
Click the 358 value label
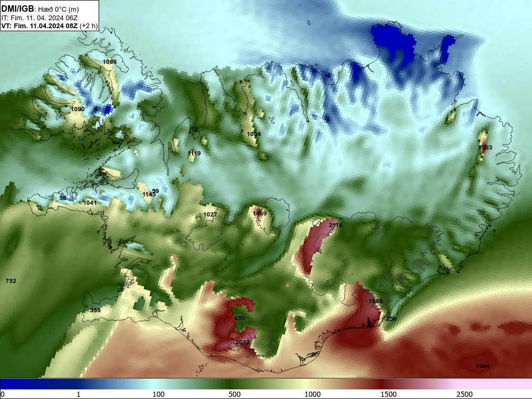point(95,310)
